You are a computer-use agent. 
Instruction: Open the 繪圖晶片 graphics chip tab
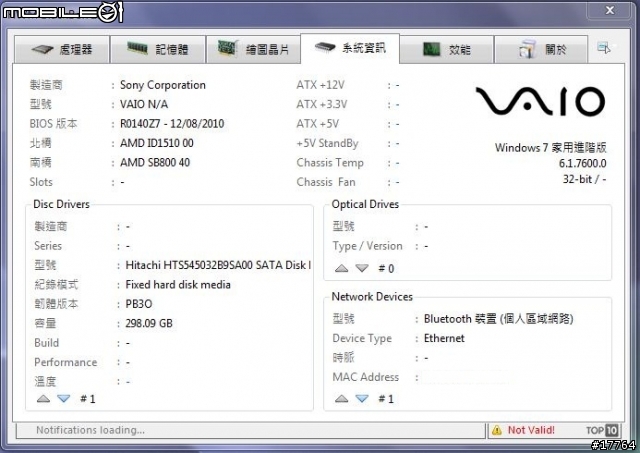(253, 49)
